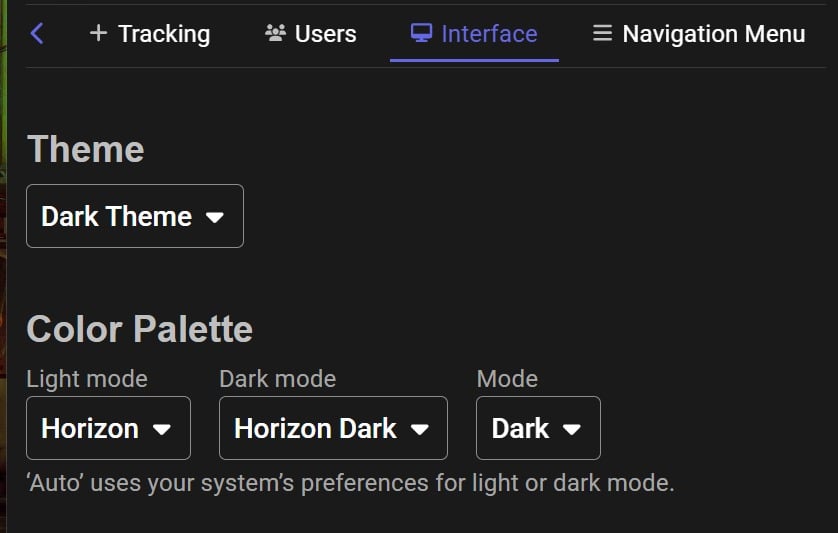The height and width of the screenshot is (533, 838).
Task: Click the caret arrow on Dark Theme
Action: point(214,217)
